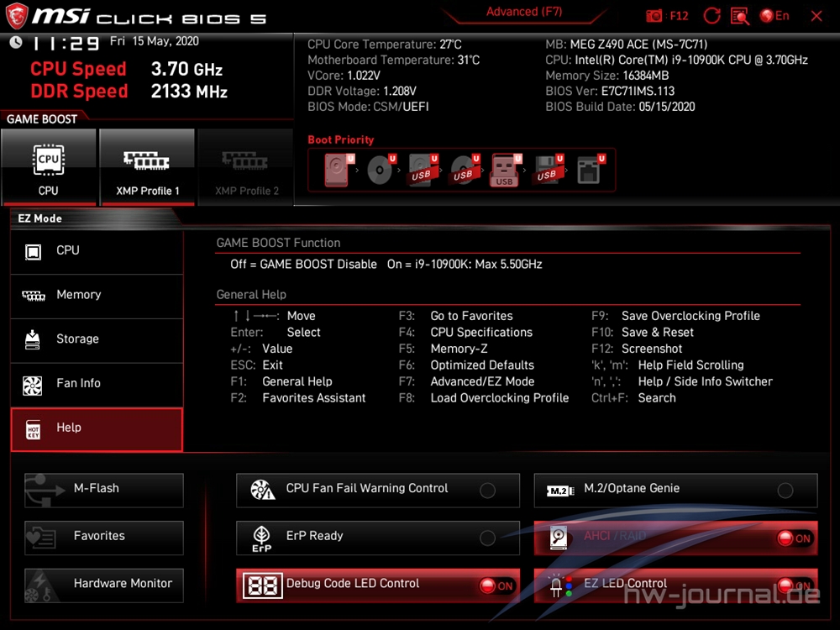Turn off EZ LED Control switch
Screen dimensions: 840x630
point(795,585)
